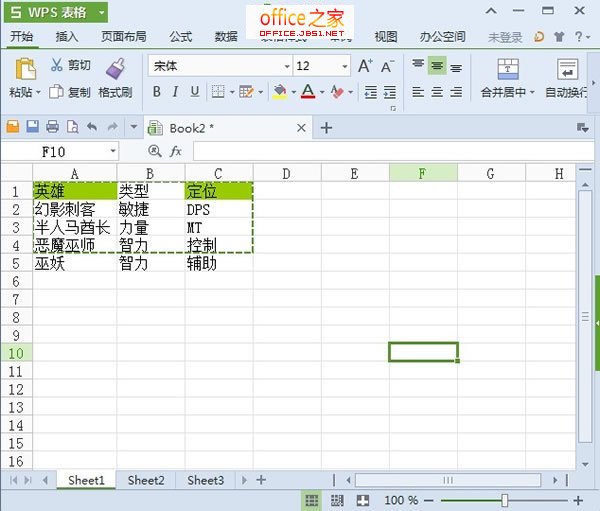The width and height of the screenshot is (600, 511).
Task: Click the 未登录 login button
Action: click(x=505, y=37)
